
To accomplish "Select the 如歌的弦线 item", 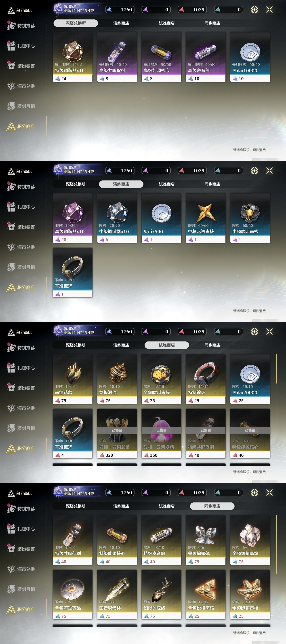I will (x=161, y=595).
